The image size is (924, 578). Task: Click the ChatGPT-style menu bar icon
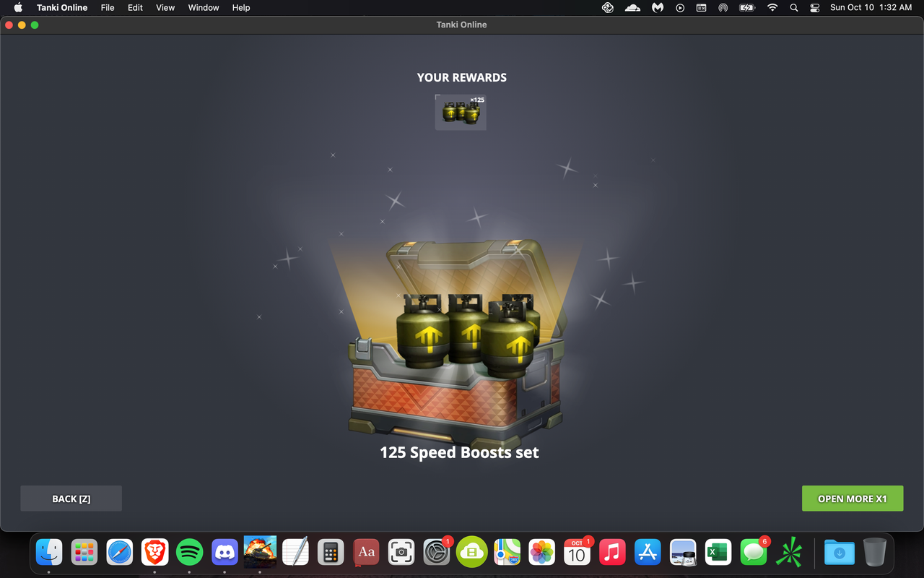coord(608,7)
